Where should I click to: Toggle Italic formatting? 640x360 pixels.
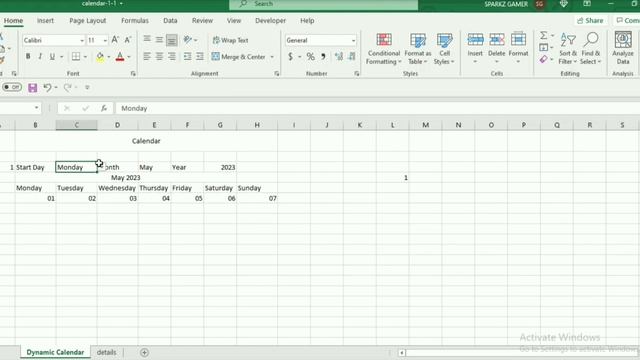point(40,57)
